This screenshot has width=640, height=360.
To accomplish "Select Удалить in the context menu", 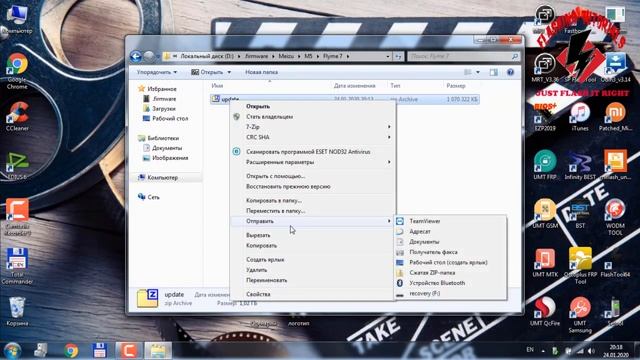I will pyautogui.click(x=312, y=270).
